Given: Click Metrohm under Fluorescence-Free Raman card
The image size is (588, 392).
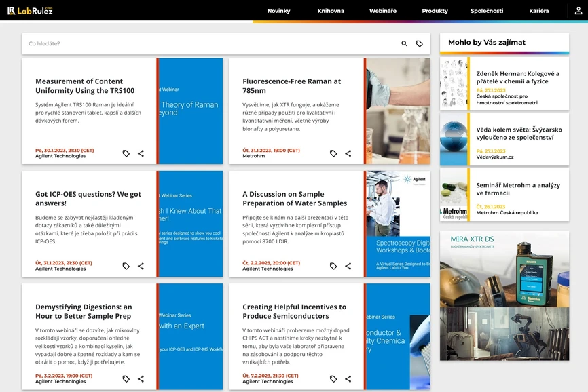Looking at the screenshot, I should click(253, 156).
